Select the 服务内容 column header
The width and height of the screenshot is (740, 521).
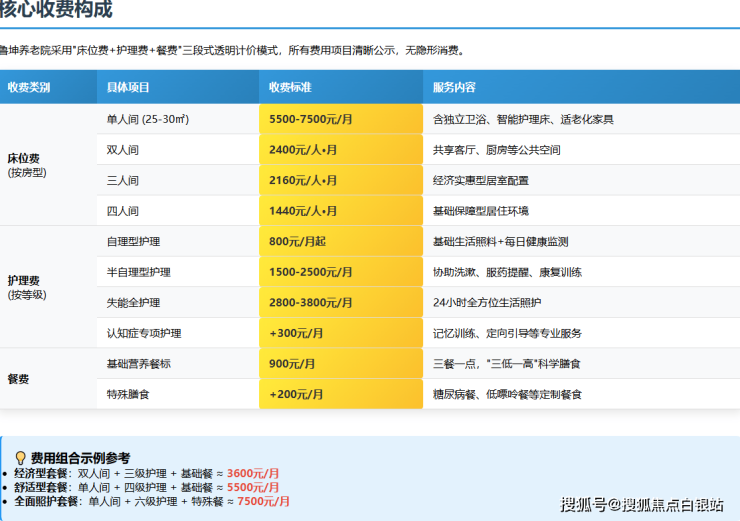coord(454,87)
